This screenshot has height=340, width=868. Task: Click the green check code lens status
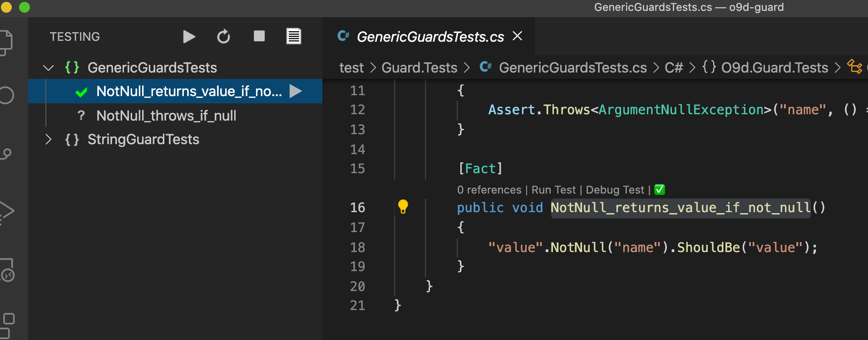point(660,189)
